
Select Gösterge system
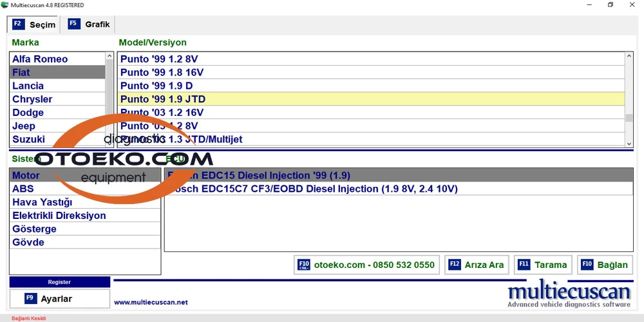(85, 229)
